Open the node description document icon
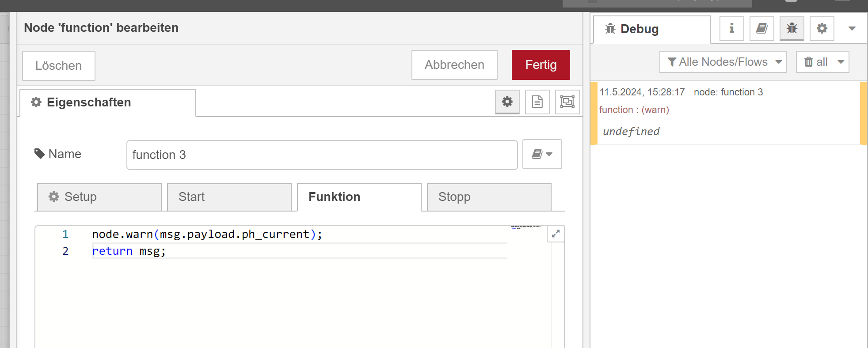Image resolution: width=868 pixels, height=348 pixels. click(537, 102)
